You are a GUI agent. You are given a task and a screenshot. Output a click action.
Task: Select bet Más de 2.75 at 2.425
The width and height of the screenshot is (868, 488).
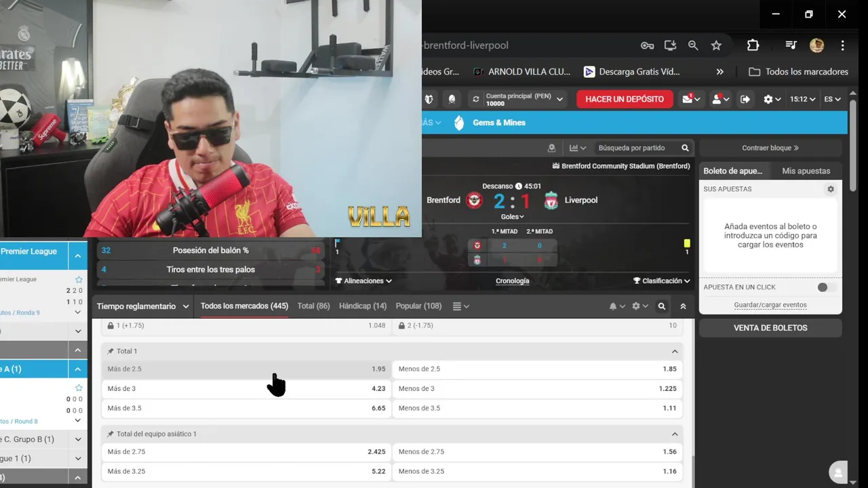coord(246,452)
